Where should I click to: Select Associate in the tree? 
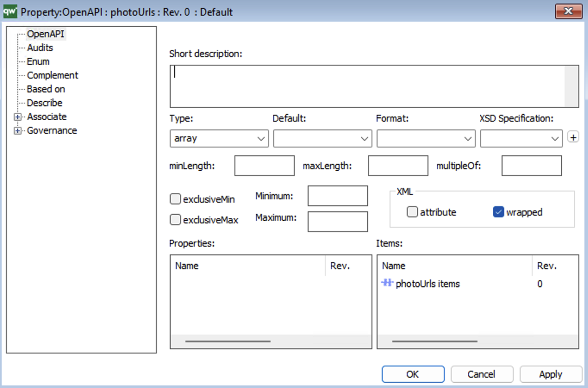click(x=47, y=116)
